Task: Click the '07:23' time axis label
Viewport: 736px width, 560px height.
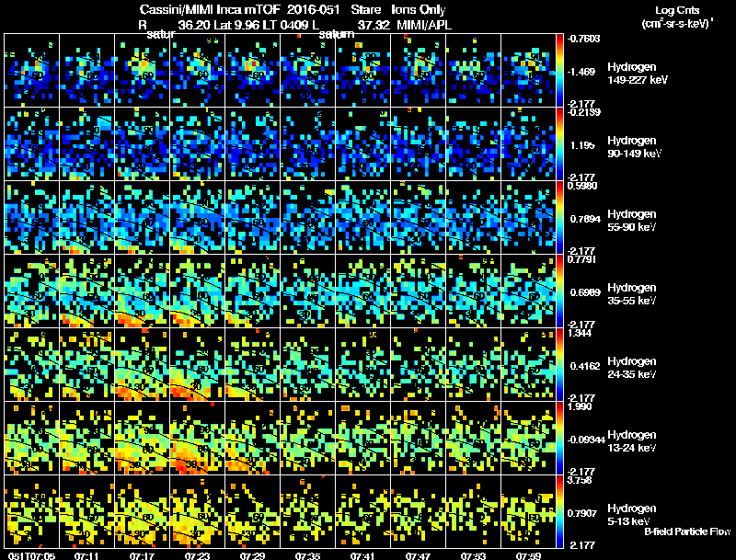Action: 197,556
